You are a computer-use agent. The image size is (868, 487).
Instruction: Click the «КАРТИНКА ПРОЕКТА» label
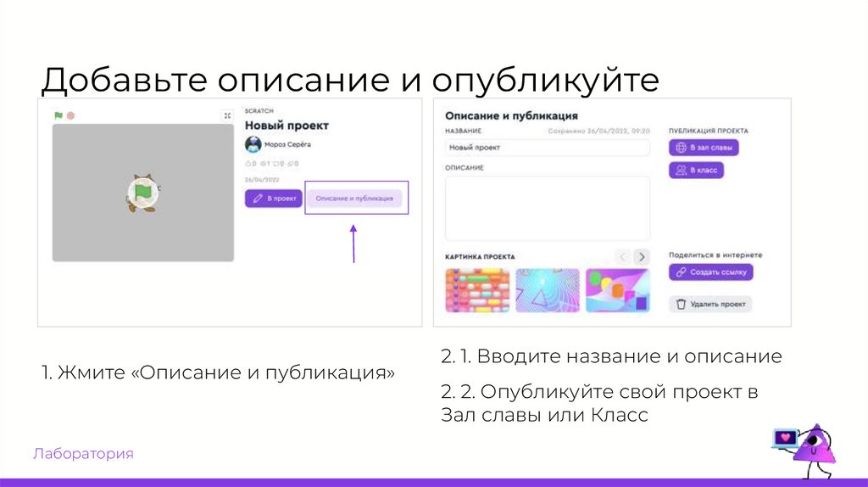click(480, 257)
